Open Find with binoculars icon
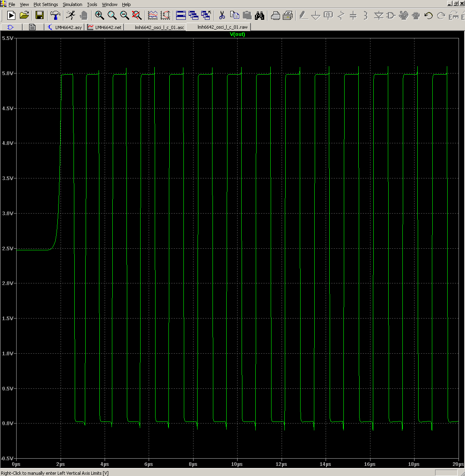The image size is (465, 476). pos(260,15)
